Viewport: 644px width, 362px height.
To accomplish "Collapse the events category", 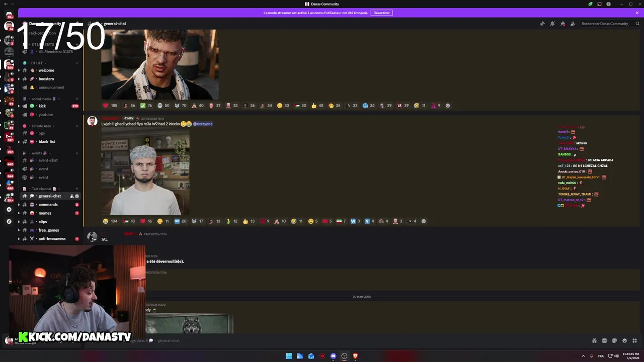I will [37, 153].
